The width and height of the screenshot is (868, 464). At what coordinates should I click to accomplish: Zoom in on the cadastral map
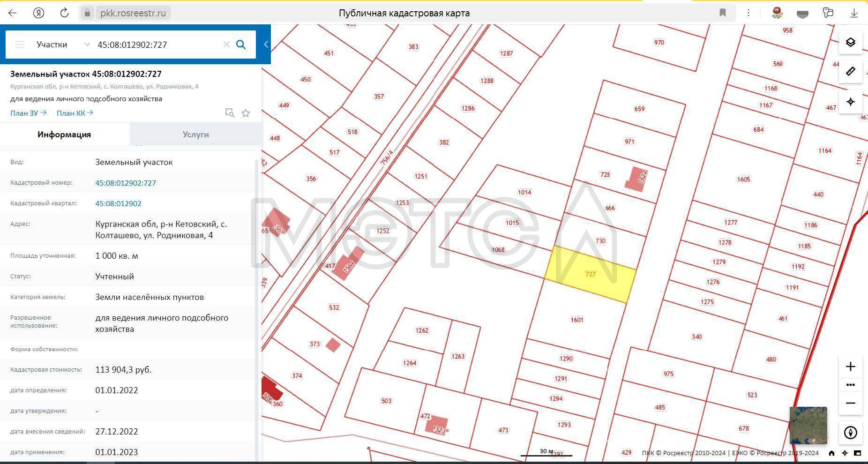click(850, 367)
